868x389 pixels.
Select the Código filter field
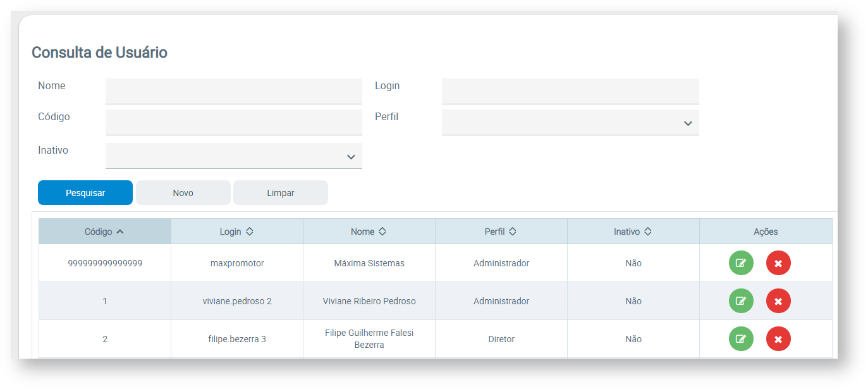tap(233, 122)
